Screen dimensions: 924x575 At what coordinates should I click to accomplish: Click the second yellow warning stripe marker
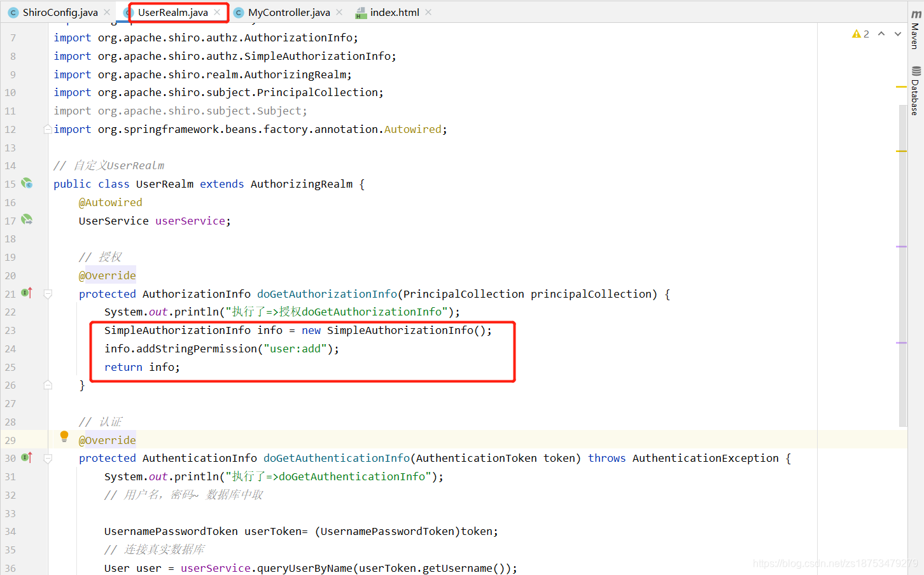coord(901,151)
